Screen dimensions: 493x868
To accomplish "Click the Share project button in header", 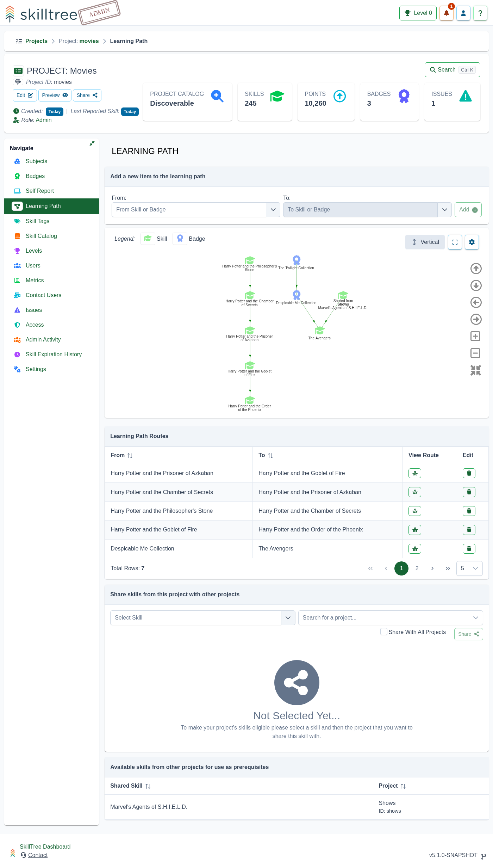I will 87,96.
